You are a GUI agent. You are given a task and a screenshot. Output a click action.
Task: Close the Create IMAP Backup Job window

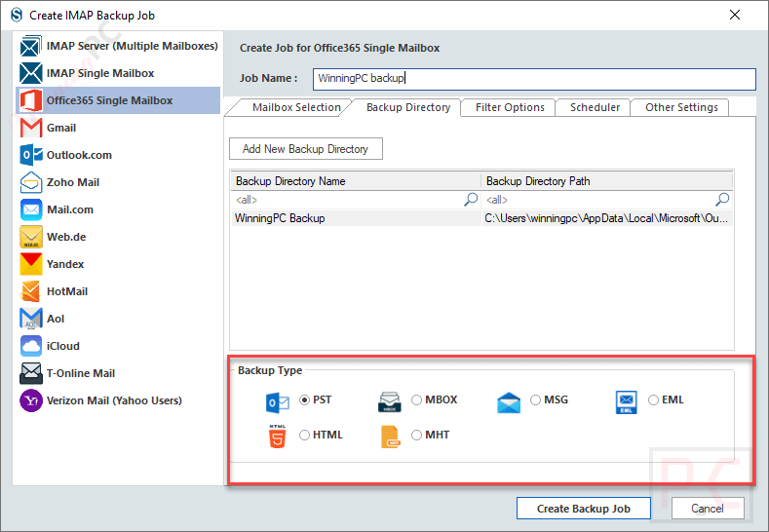pyautogui.click(x=735, y=16)
